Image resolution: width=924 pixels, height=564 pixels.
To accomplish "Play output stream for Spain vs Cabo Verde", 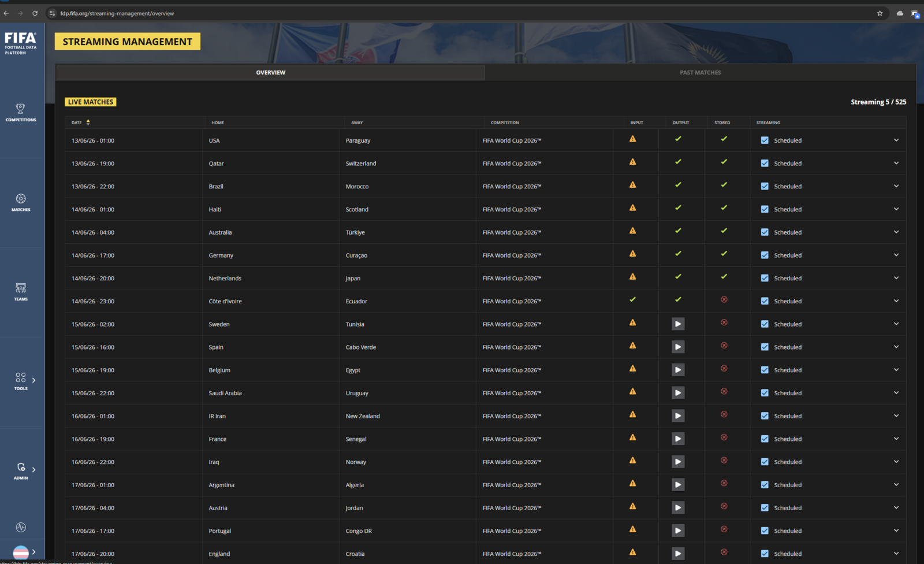I will click(678, 347).
